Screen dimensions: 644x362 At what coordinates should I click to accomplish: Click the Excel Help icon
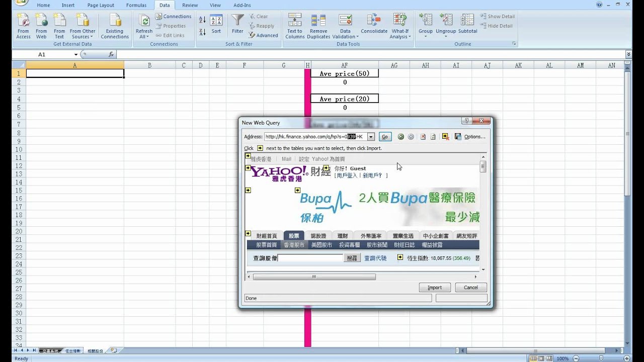(x=599, y=5)
